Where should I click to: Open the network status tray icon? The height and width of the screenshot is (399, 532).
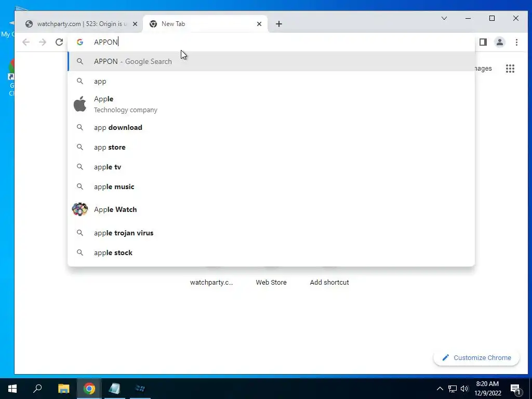[453, 389]
